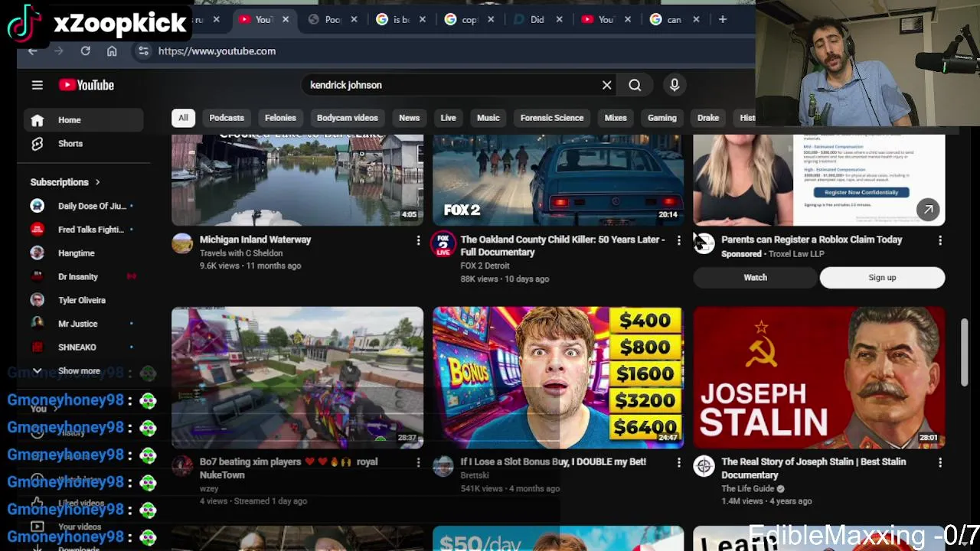Viewport: 980px width, 551px height.
Task: Open options for Joseph Stalin documentary video
Action: click(940, 462)
